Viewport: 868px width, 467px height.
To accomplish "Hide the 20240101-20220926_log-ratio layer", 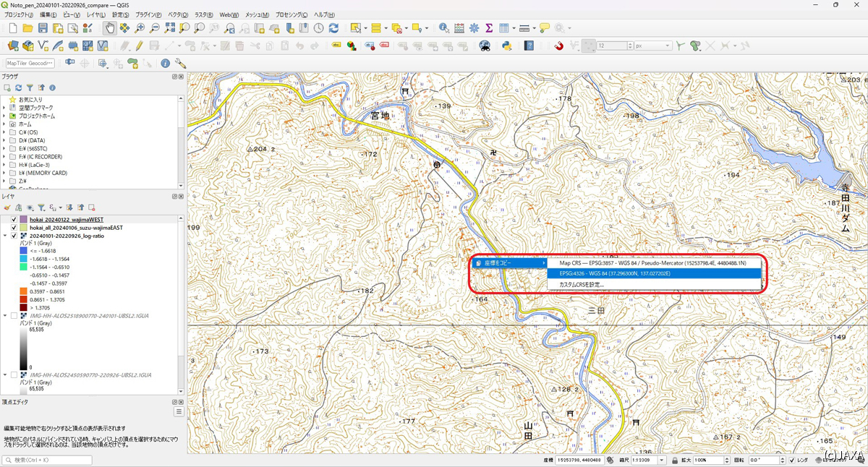I will point(14,236).
